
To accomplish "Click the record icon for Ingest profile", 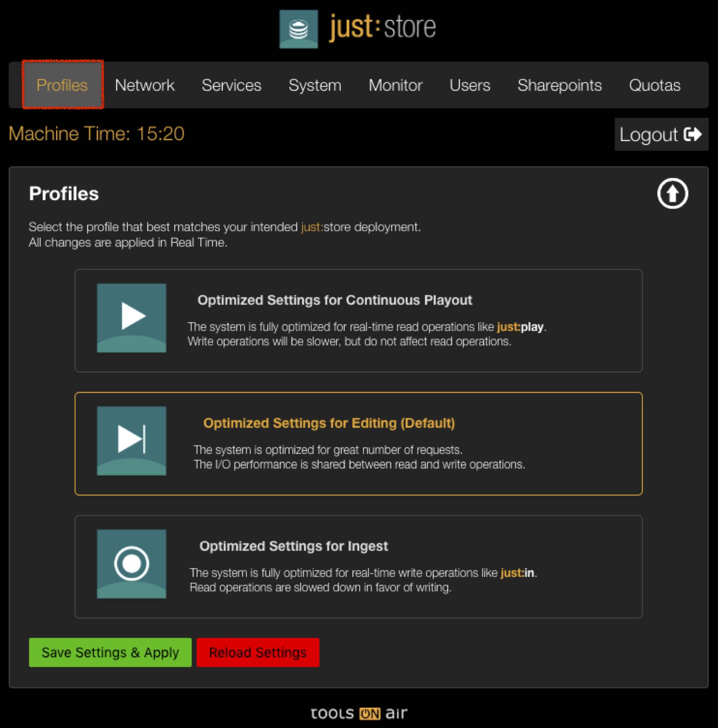I will 132,564.
